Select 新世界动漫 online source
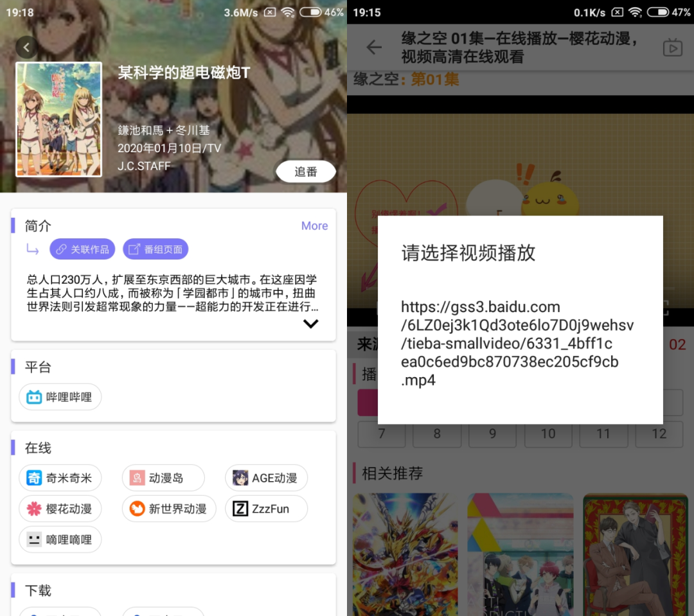694x616 pixels. [x=169, y=509]
